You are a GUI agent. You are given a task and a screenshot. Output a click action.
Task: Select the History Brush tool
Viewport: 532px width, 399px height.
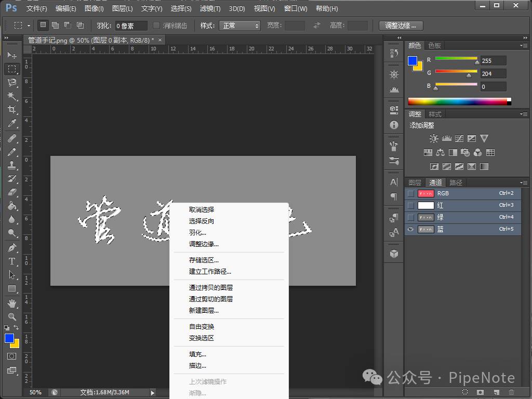[12, 179]
